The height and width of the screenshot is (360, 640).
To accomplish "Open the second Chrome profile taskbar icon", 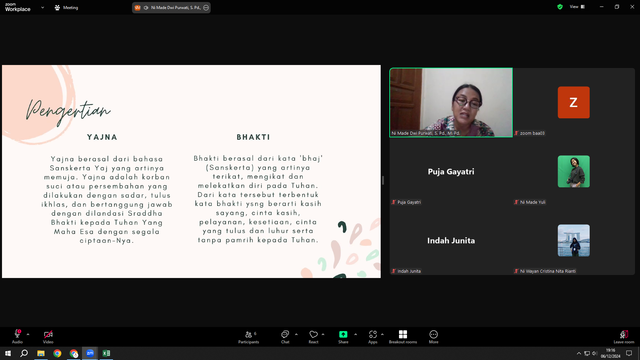I will click(x=73, y=353).
